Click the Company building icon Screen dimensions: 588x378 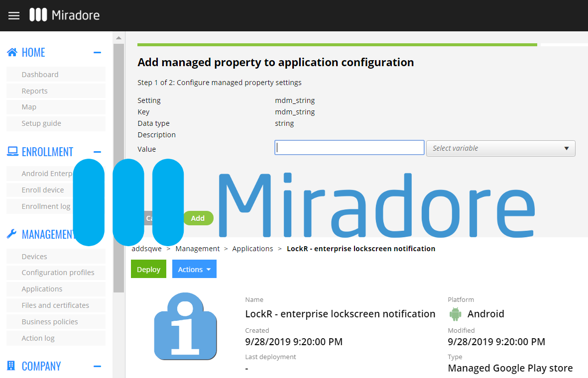pos(11,366)
